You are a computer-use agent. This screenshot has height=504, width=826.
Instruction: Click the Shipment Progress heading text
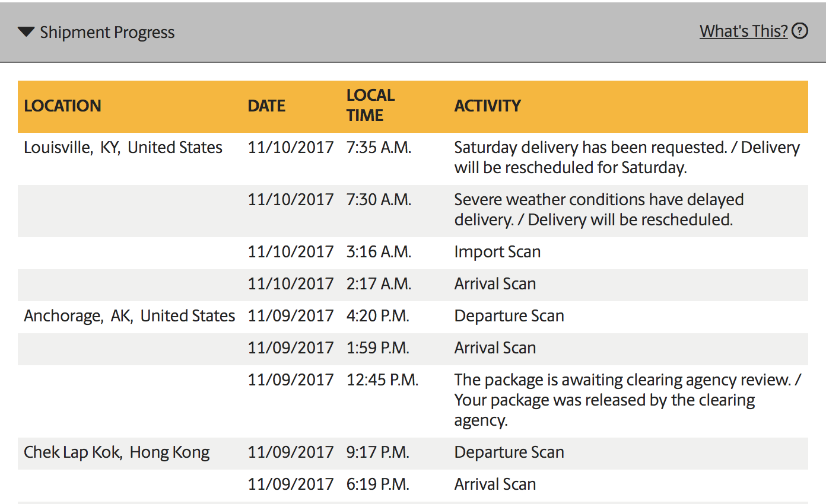coord(107,32)
